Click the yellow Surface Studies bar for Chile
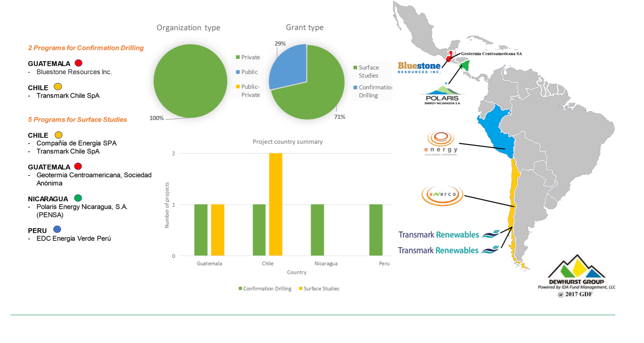 click(275, 205)
